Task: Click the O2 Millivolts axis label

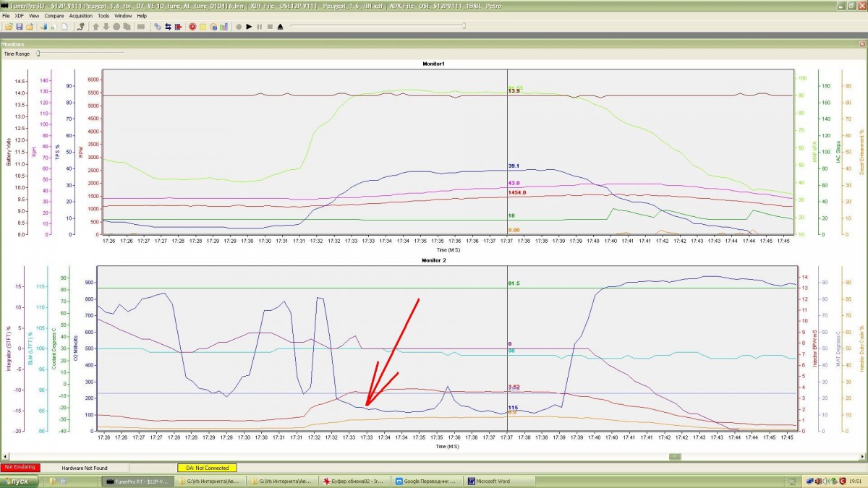Action: click(x=76, y=348)
